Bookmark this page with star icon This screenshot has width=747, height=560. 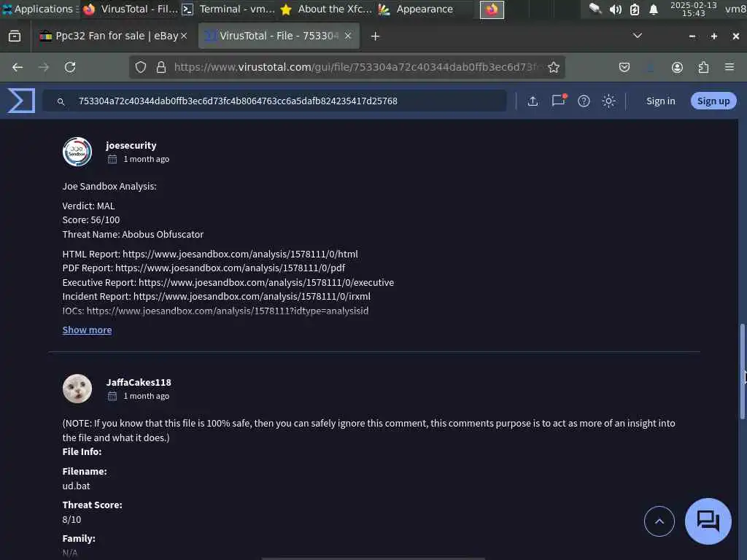click(x=553, y=67)
